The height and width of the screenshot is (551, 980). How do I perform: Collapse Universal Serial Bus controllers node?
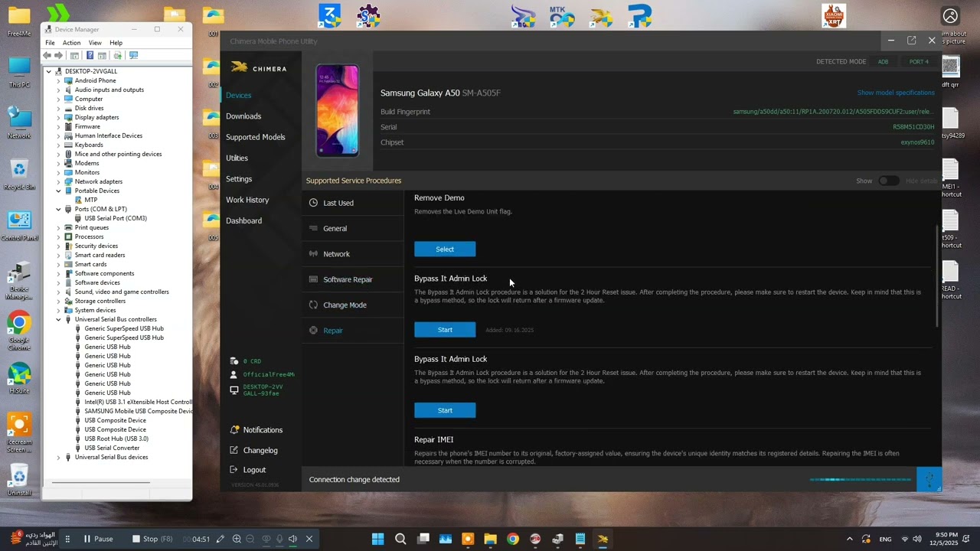coord(58,319)
